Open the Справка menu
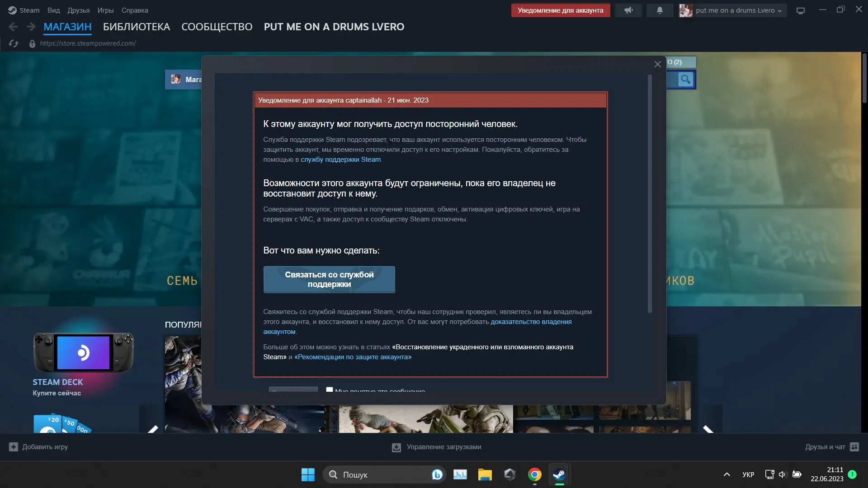 click(134, 10)
